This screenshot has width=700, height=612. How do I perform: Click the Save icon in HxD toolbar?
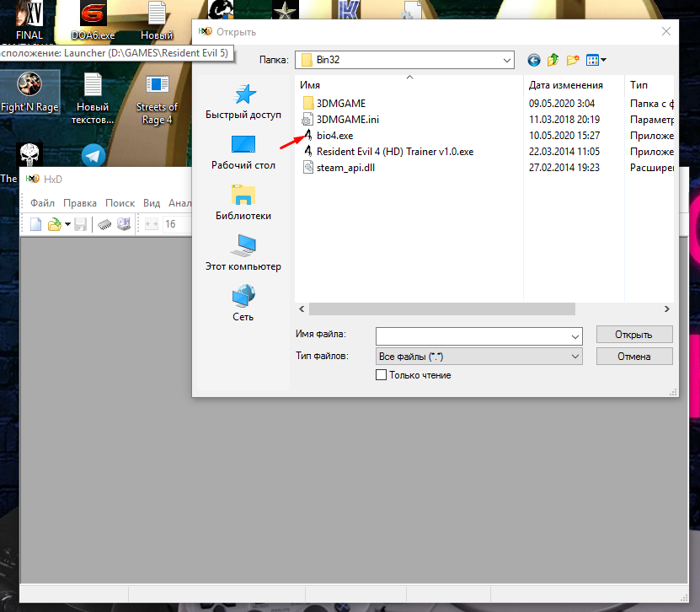click(x=80, y=224)
